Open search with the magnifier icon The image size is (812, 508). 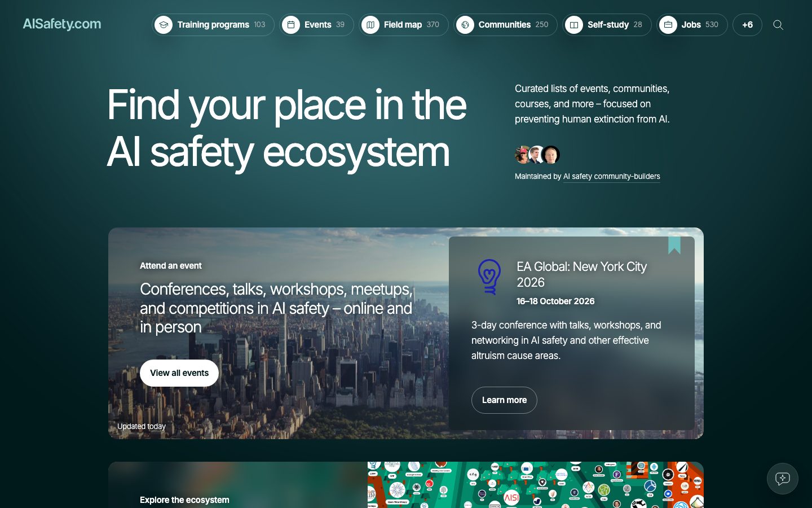(778, 25)
